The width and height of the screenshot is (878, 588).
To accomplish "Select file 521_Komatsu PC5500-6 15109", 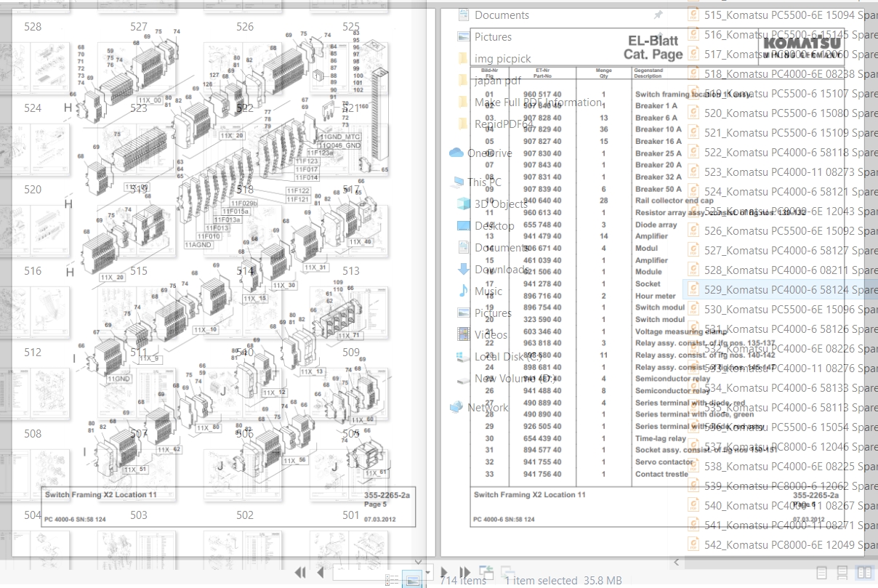I will [791, 132].
